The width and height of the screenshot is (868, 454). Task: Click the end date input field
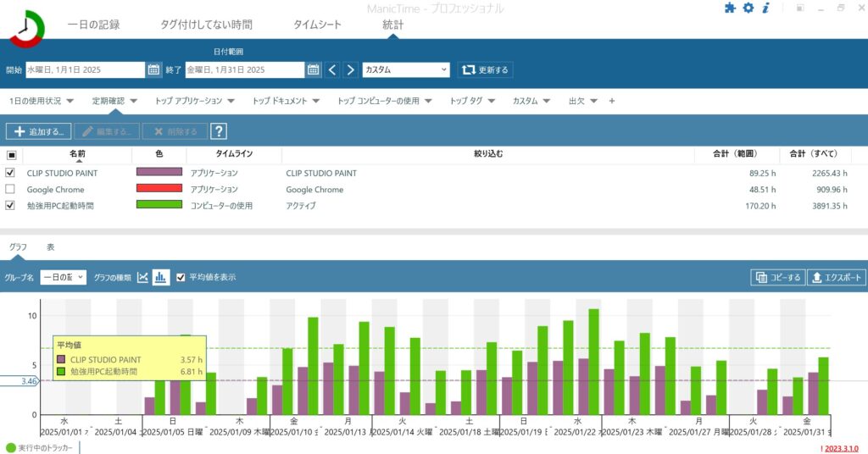pos(245,69)
